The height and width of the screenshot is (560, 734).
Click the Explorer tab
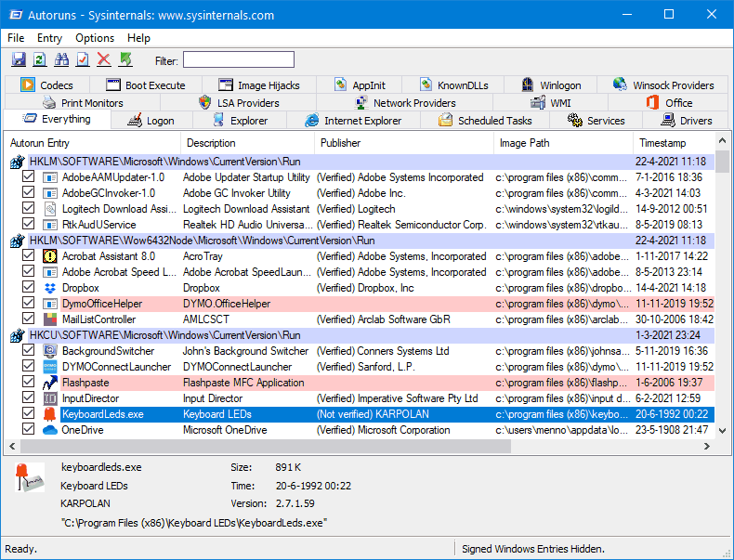(x=240, y=121)
